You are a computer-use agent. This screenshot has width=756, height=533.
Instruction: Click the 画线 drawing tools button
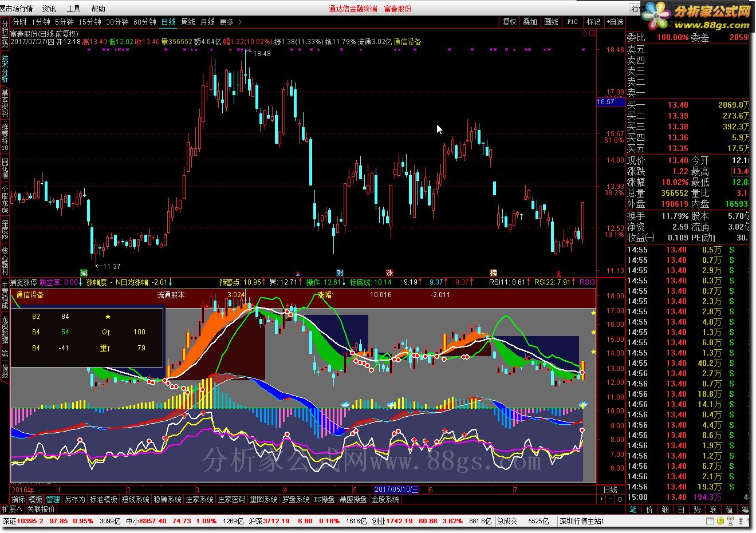click(x=552, y=22)
